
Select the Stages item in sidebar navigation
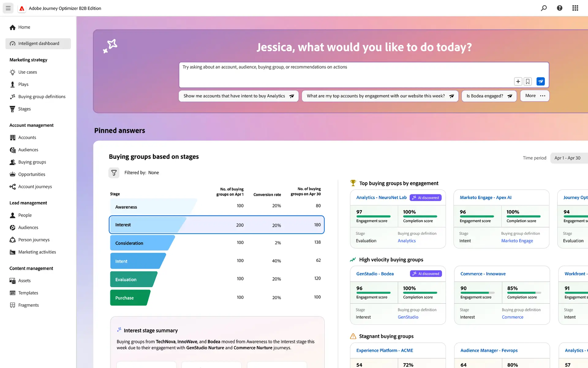coord(24,109)
